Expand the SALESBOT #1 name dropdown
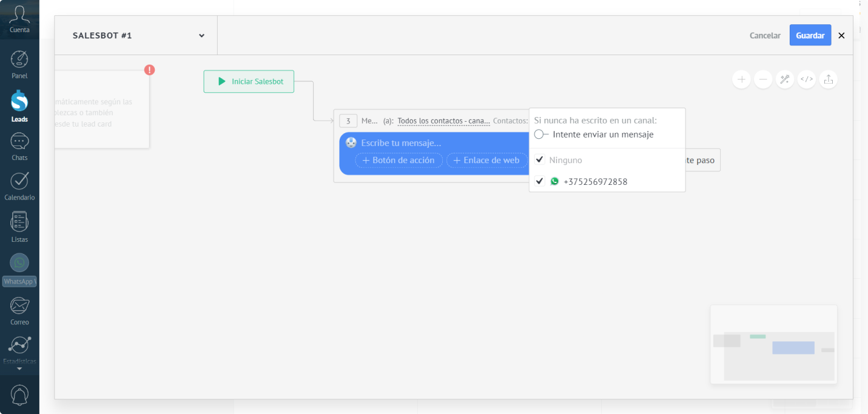This screenshot has height=414, width=868. tap(201, 36)
